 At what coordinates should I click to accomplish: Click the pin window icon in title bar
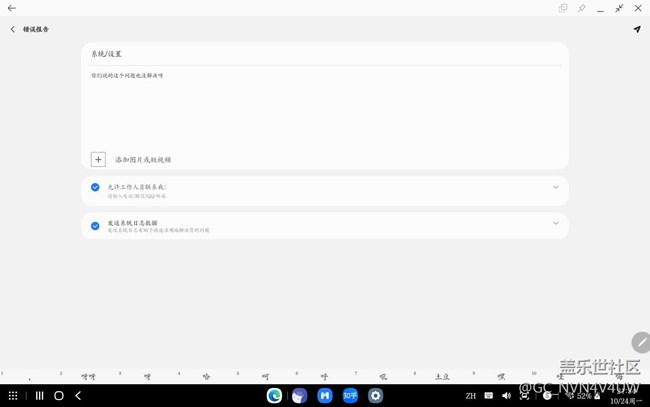tap(581, 8)
